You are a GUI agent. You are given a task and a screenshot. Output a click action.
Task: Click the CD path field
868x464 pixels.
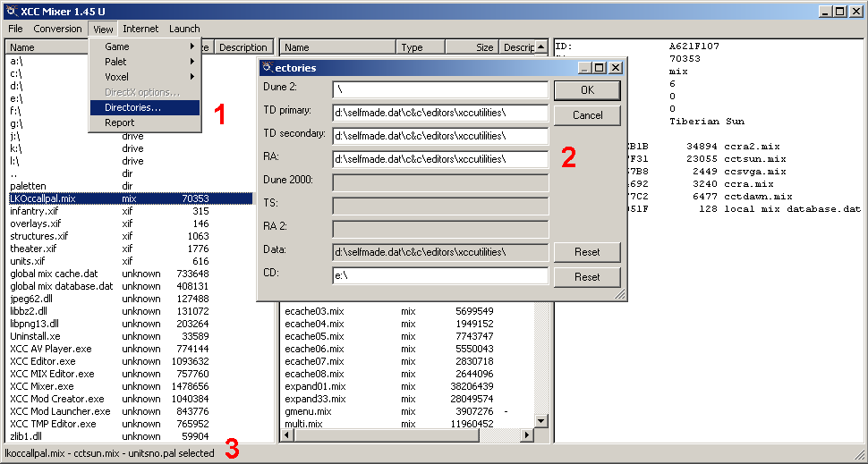coord(440,275)
